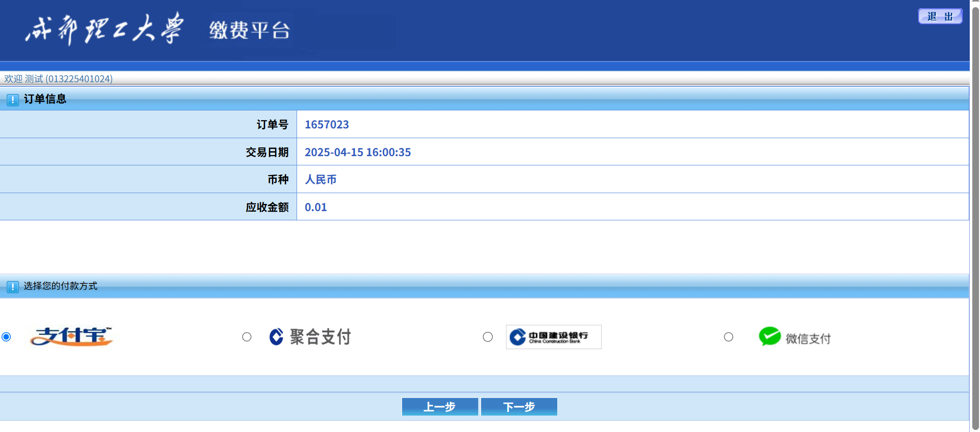
Task: Select the 聚合支付 radio button
Action: pos(247,337)
